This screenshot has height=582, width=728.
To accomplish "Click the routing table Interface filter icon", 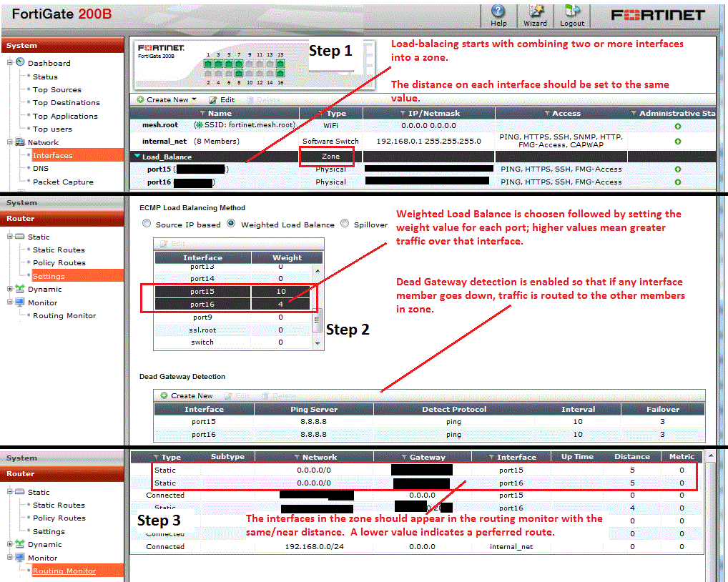I will (x=491, y=457).
